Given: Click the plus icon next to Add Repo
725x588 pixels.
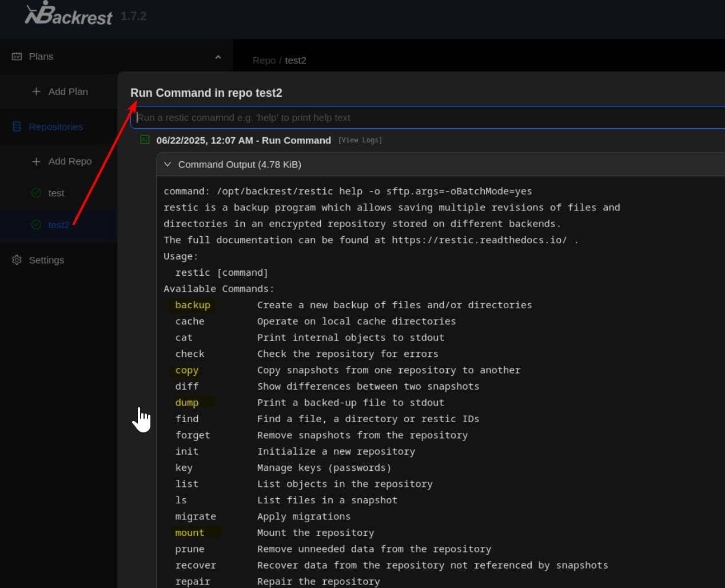Looking at the screenshot, I should 36,161.
